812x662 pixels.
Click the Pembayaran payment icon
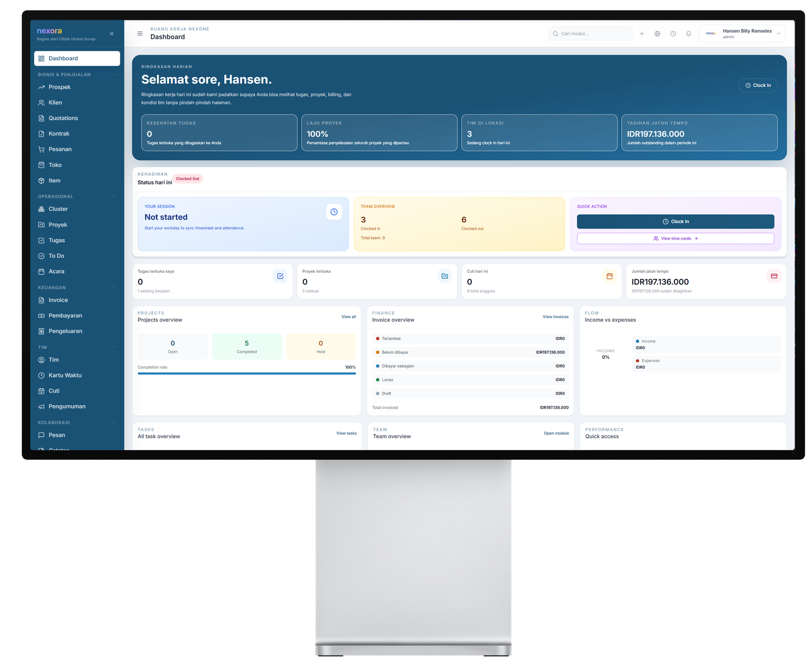point(42,316)
